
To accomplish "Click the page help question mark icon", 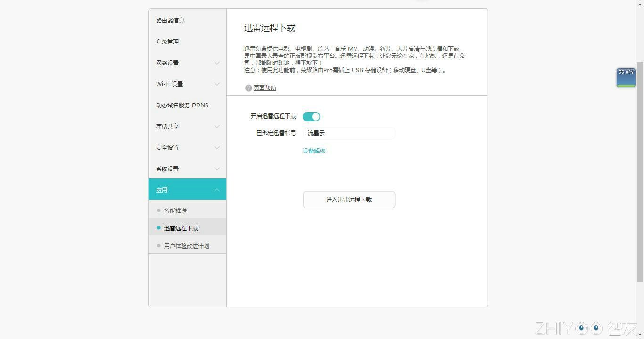I will coord(248,88).
